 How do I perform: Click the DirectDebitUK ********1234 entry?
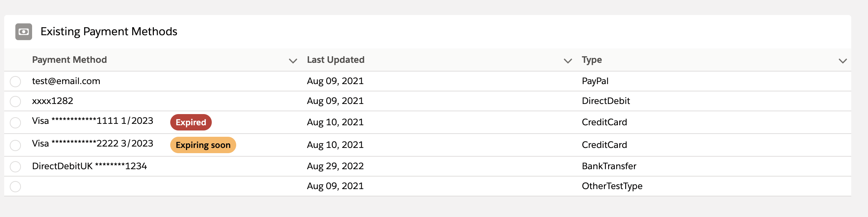89,166
